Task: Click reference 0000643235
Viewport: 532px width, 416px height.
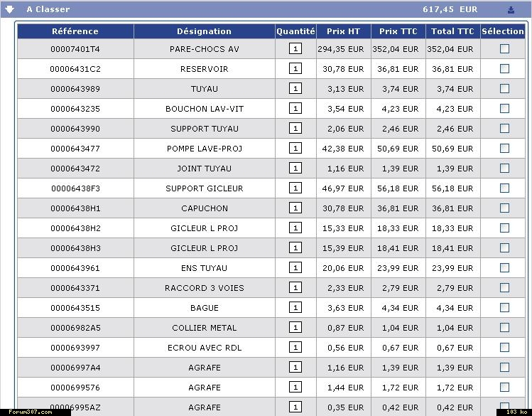Action: 75,109
